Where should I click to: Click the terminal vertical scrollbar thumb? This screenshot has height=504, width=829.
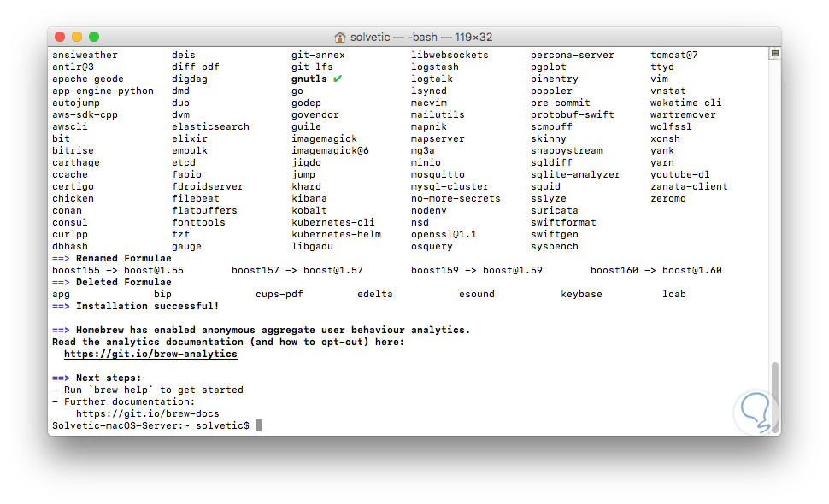click(x=774, y=396)
